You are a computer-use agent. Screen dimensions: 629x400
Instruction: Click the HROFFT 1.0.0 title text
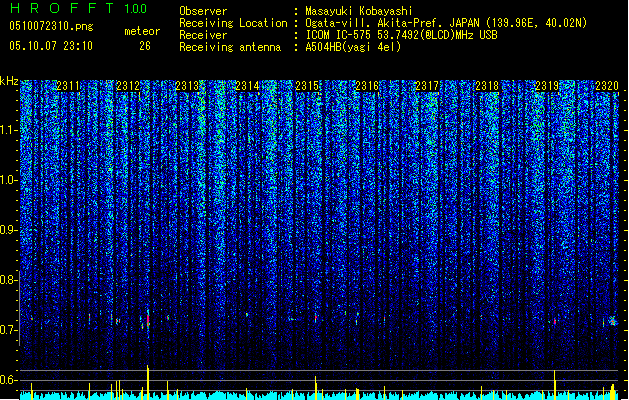pyautogui.click(x=78, y=8)
